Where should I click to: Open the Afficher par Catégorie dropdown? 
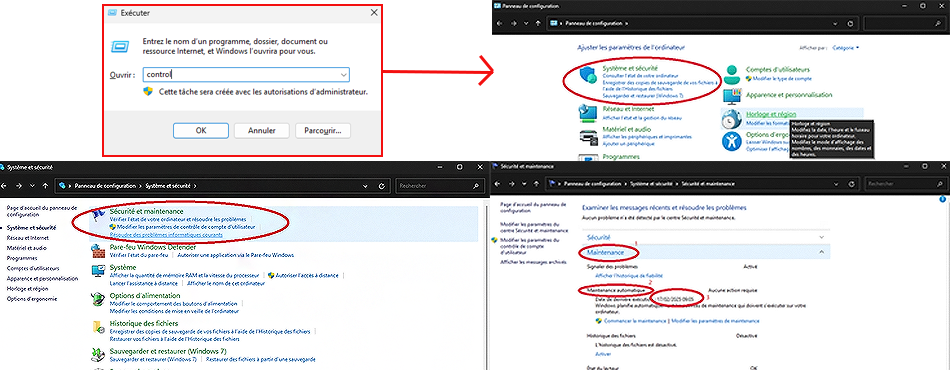tap(846, 48)
